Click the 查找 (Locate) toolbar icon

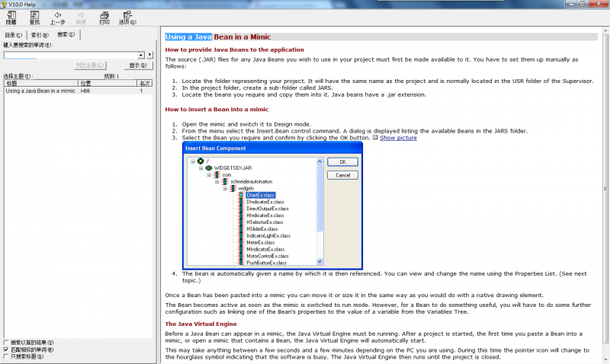34,15
